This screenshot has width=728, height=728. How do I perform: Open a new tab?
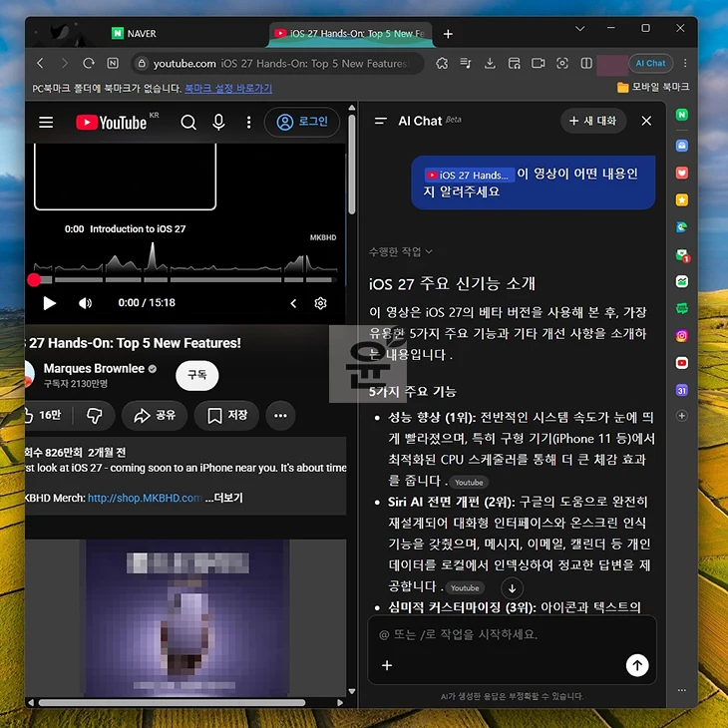pos(448,34)
